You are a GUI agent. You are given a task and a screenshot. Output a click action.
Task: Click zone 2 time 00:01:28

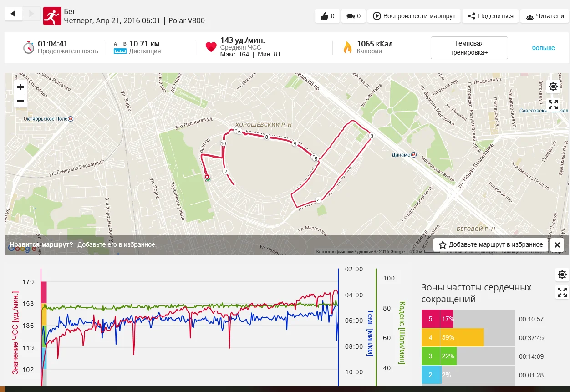[531, 375]
